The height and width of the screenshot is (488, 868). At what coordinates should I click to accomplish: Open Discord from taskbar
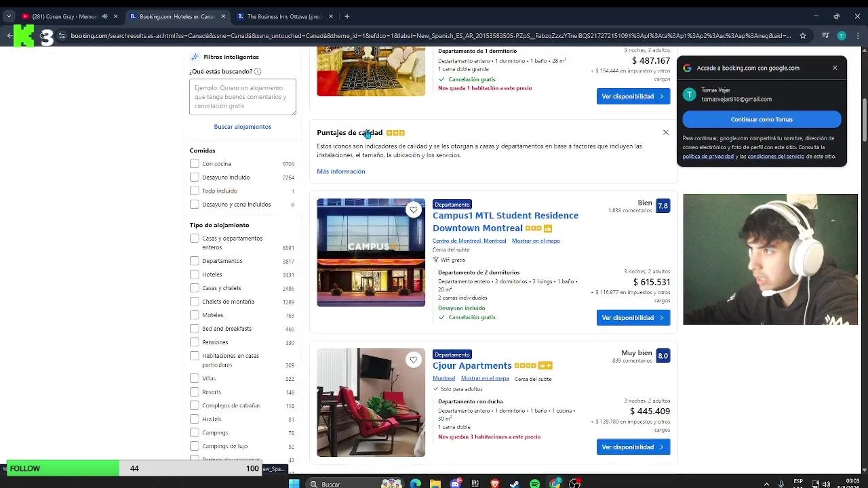tap(456, 483)
